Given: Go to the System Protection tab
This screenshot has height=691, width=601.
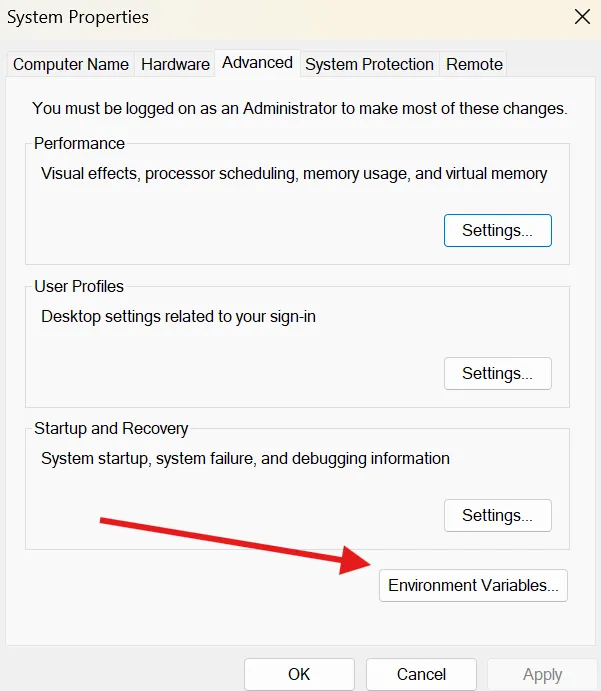Looking at the screenshot, I should [x=369, y=64].
